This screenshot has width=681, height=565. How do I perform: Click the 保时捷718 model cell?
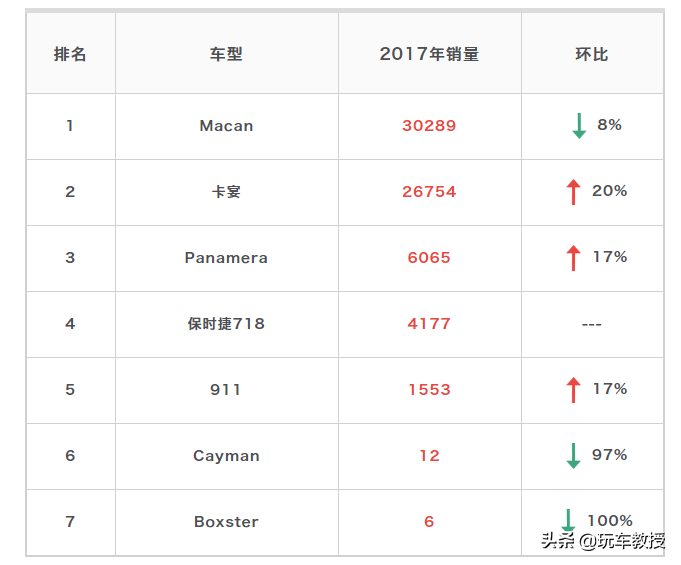226,324
